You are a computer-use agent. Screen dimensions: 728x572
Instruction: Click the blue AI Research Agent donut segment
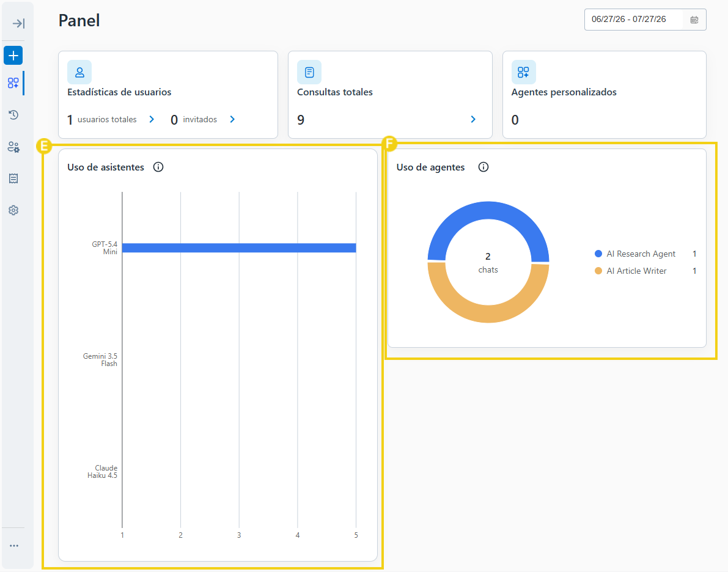(x=488, y=210)
